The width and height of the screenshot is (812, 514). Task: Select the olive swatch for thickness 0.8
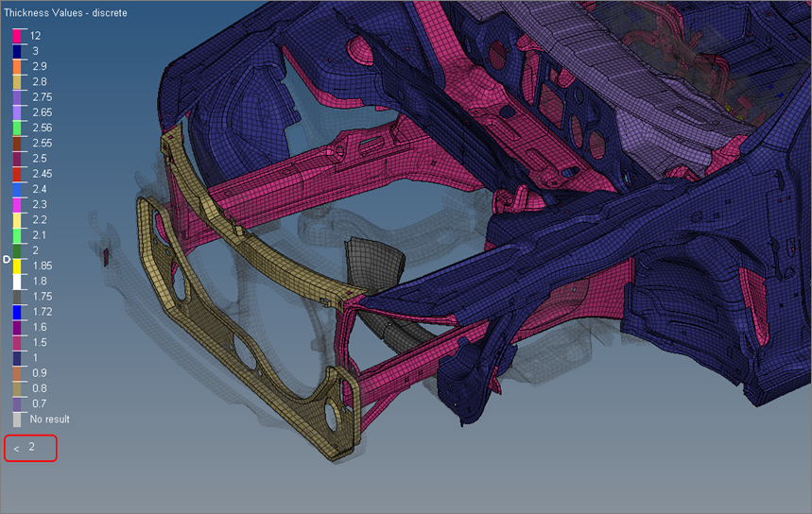coord(17,388)
